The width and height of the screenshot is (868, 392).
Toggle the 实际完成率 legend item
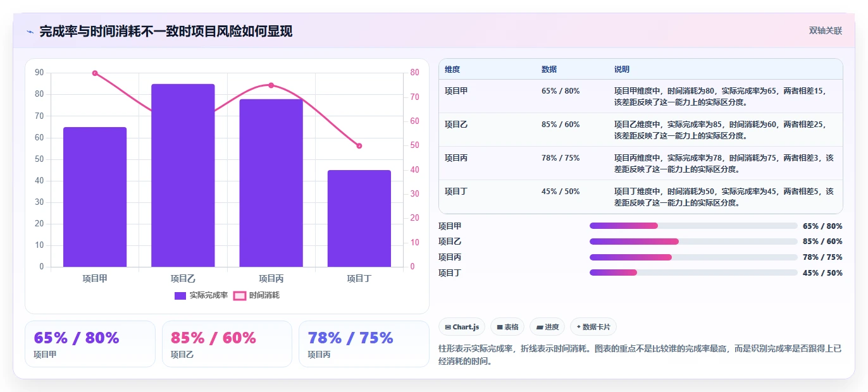pyautogui.click(x=201, y=295)
